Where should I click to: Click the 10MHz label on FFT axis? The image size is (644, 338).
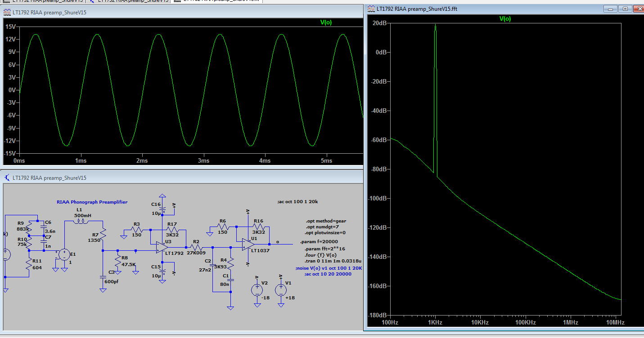(614, 322)
